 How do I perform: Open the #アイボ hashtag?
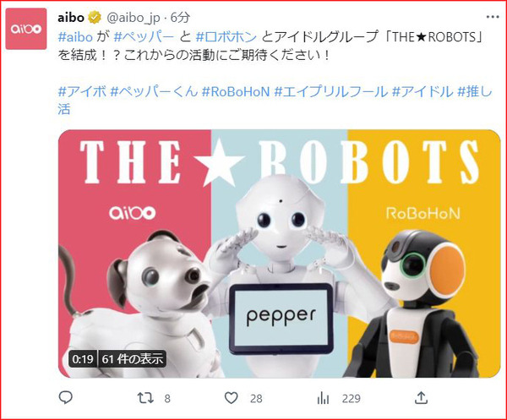[82, 91]
